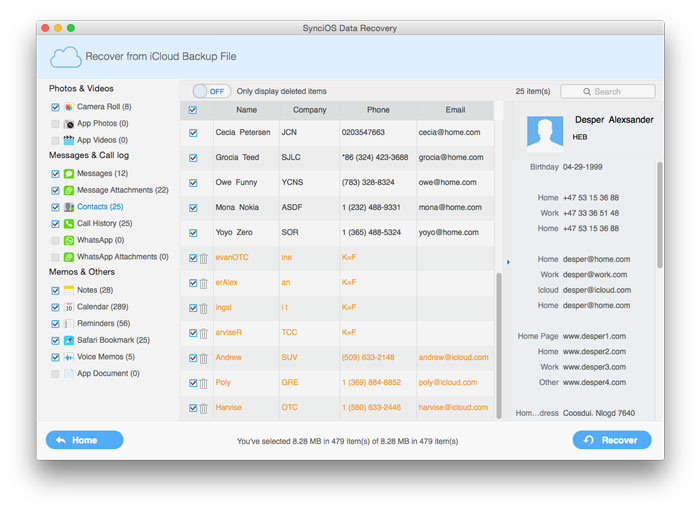The width and height of the screenshot is (700, 511).
Task: Sort by the Company column header
Action: point(309,110)
